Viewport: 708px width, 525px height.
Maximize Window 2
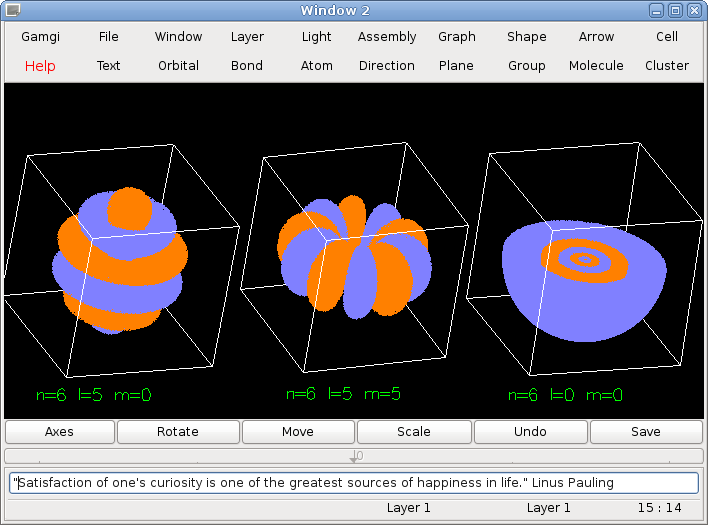[x=675, y=10]
